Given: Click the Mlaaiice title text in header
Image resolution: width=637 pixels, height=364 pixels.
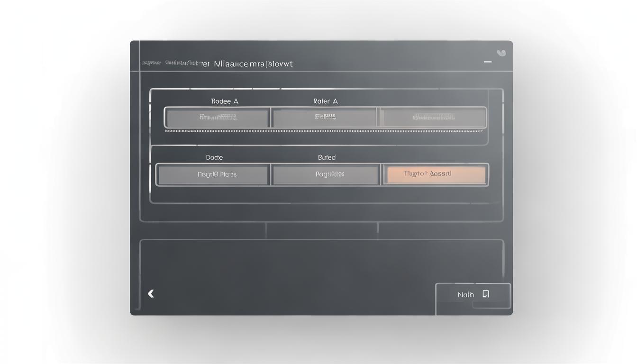Looking at the screenshot, I should (x=253, y=64).
